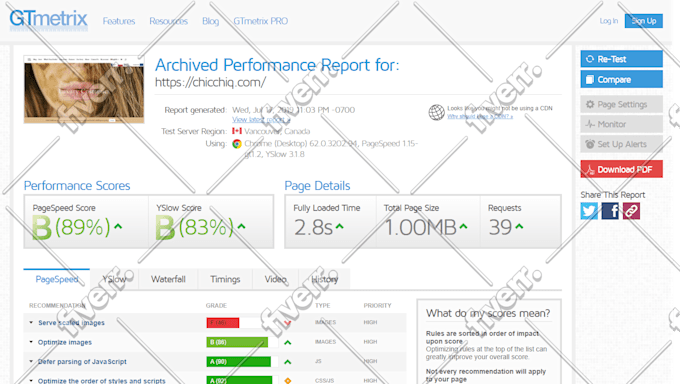Switch to the YSlow tab

pos(114,279)
